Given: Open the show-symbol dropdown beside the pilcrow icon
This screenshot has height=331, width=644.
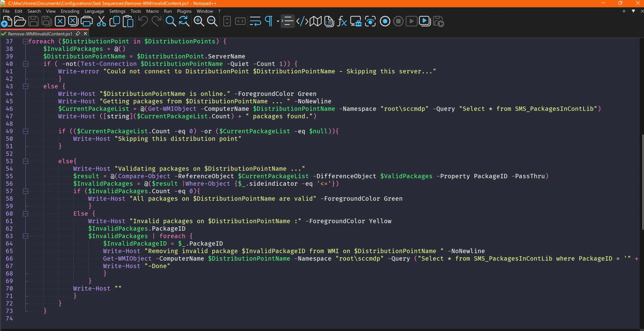Looking at the screenshot, I should tap(278, 21).
